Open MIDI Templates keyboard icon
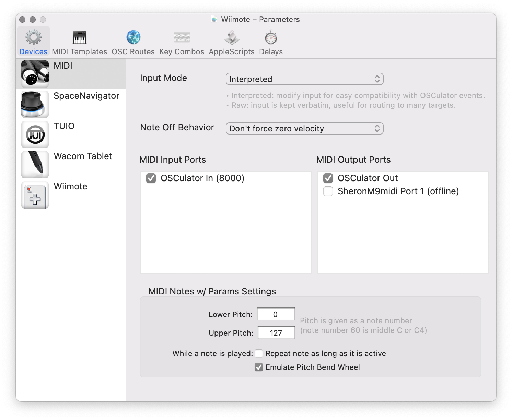Screen dimensions: 512x420 [x=80, y=37]
